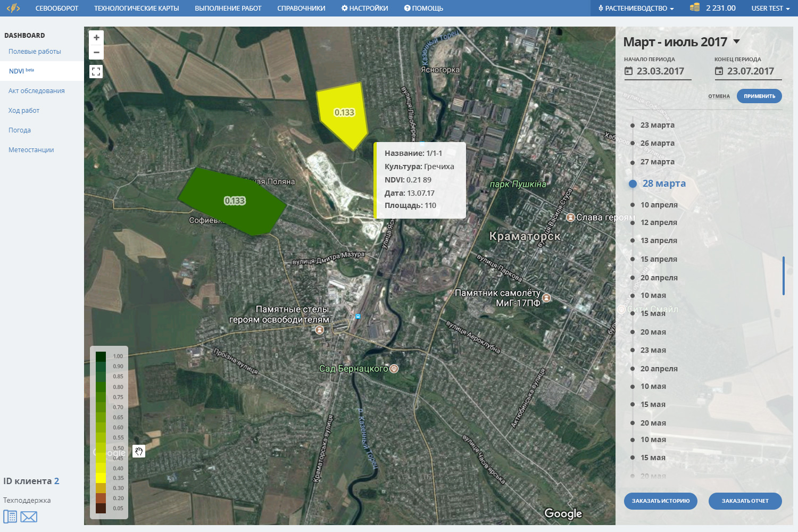798x532 pixels.
Task: Open Технологические карты menu
Action: 137,8
